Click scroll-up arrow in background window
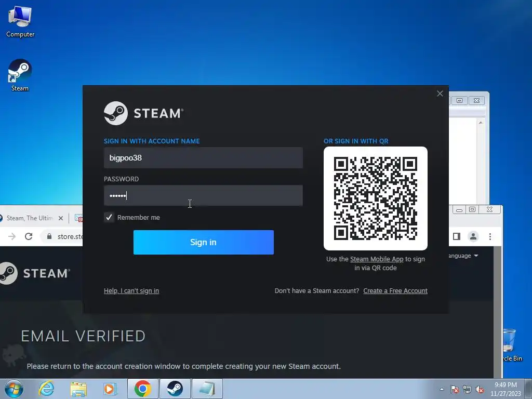 (481, 123)
